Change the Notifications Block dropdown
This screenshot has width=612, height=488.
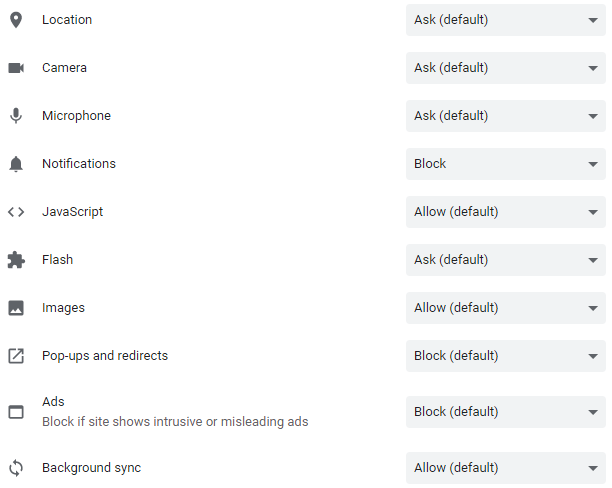point(505,164)
